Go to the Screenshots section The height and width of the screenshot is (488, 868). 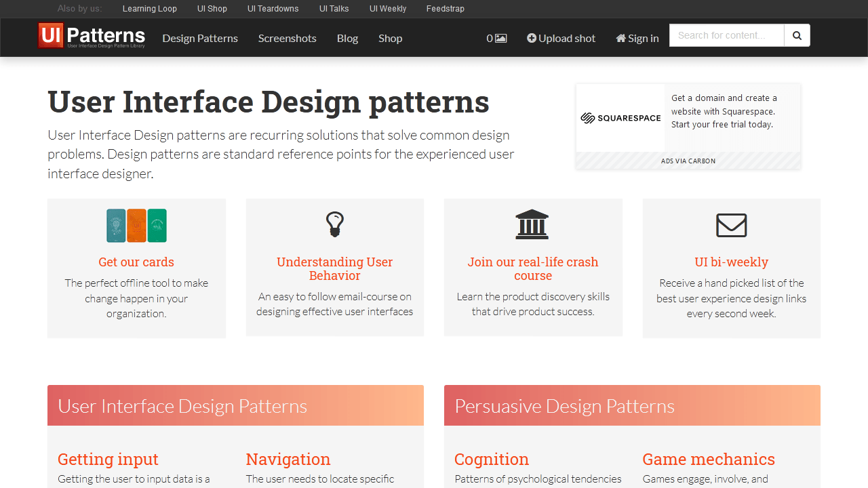[x=287, y=39]
